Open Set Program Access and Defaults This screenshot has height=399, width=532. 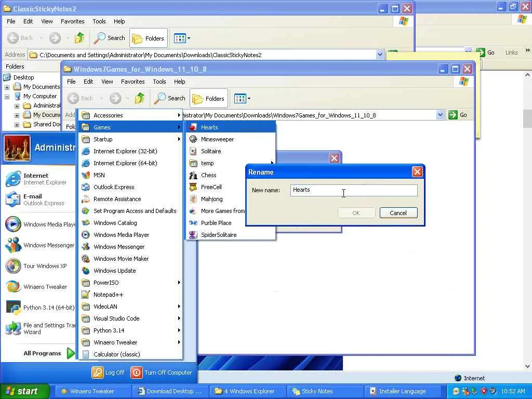(x=131, y=211)
